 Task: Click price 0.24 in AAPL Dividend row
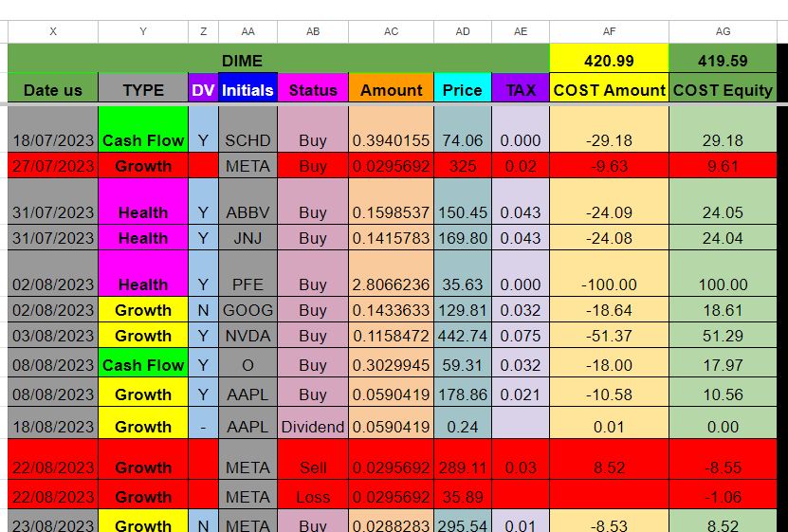tap(463, 423)
